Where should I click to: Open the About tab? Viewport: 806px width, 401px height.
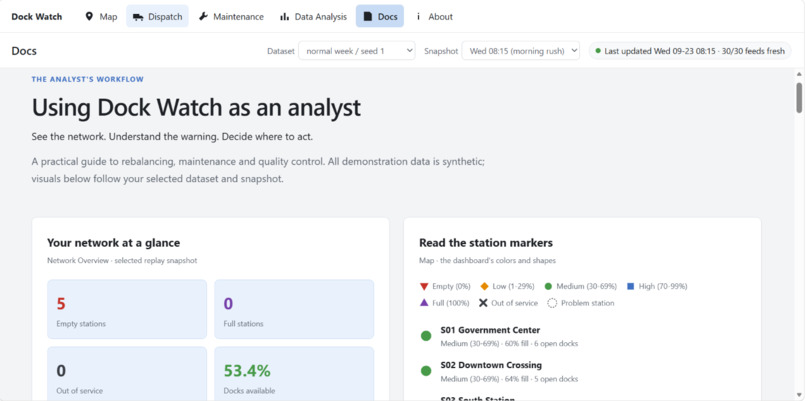pyautogui.click(x=434, y=16)
